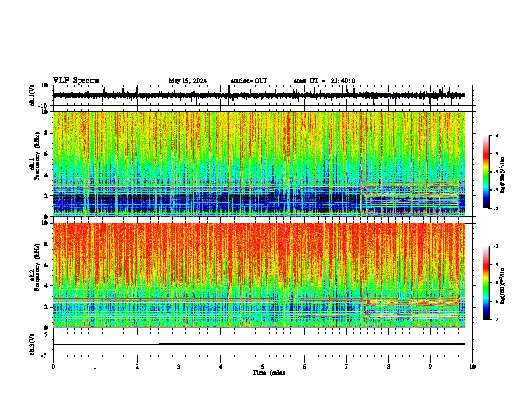Click the "8" tick on the time axis
The width and height of the screenshot is (532, 411).
(x=388, y=367)
